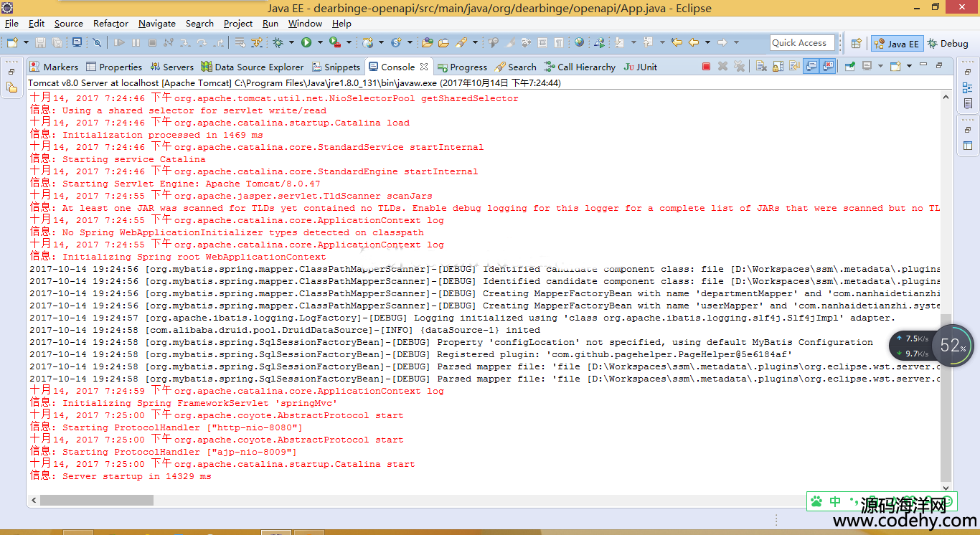
Task: Open the Web Browser globe icon
Action: pos(579,42)
